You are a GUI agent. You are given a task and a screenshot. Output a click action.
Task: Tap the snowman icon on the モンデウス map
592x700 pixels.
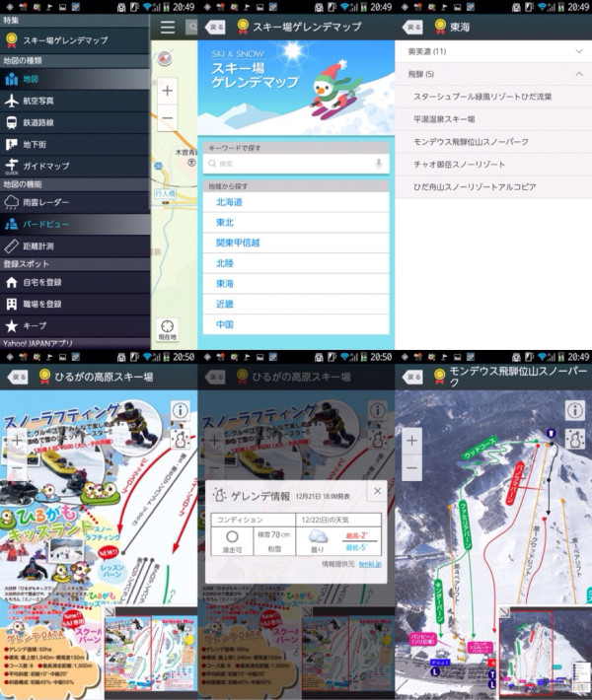point(575,440)
